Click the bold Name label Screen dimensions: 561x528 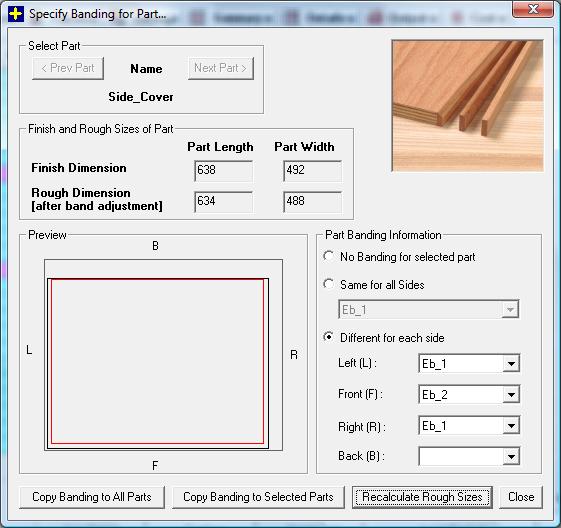[x=146, y=69]
